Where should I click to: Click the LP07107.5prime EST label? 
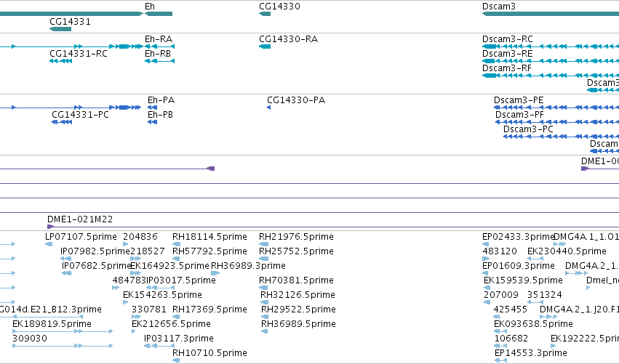81,237
